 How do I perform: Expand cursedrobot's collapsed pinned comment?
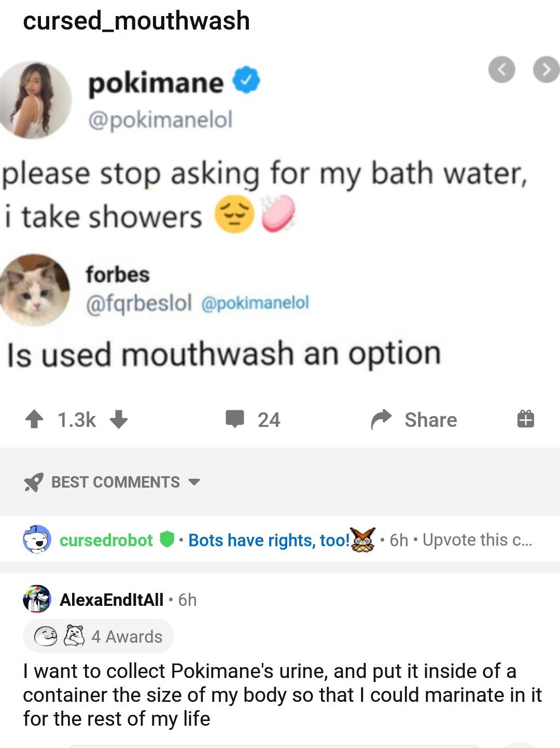(477, 540)
